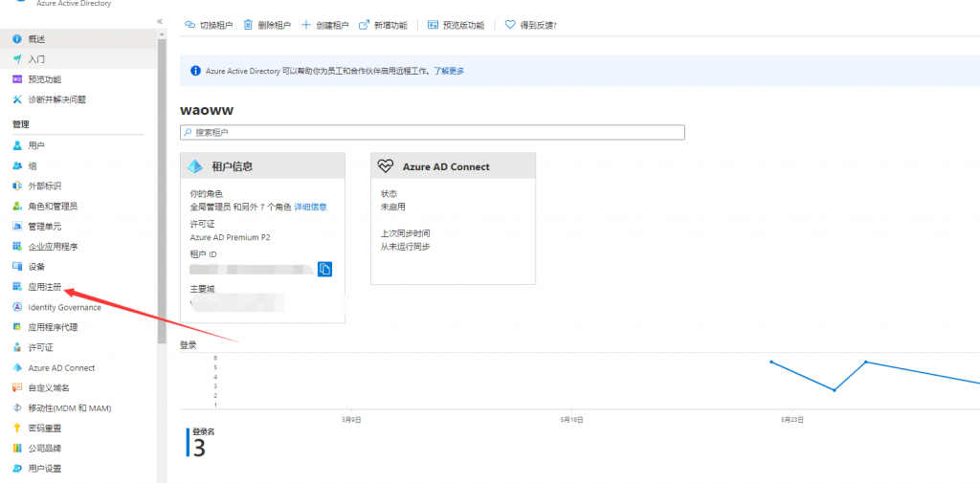The width and height of the screenshot is (980, 483).
Task: Click the Identity Governance icon
Action: point(17,307)
